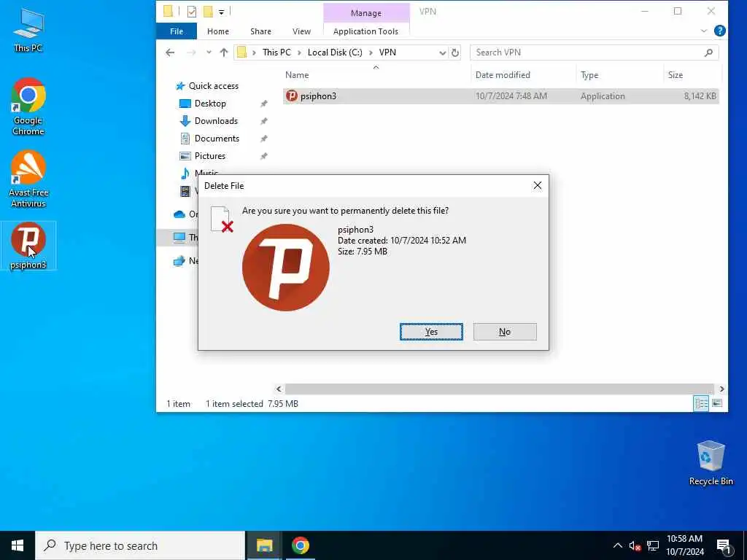The image size is (747, 560).
Task: Sort files by the Name column
Action: 297,75
